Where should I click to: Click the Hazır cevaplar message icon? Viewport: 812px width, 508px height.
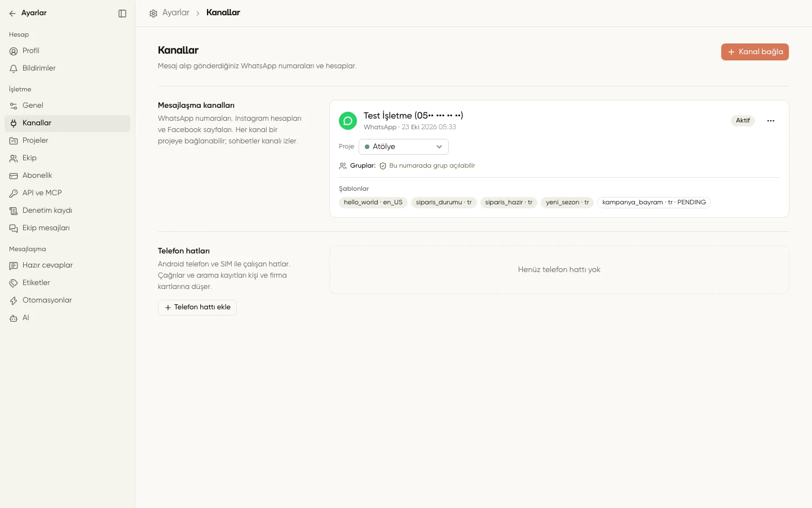[x=14, y=265]
